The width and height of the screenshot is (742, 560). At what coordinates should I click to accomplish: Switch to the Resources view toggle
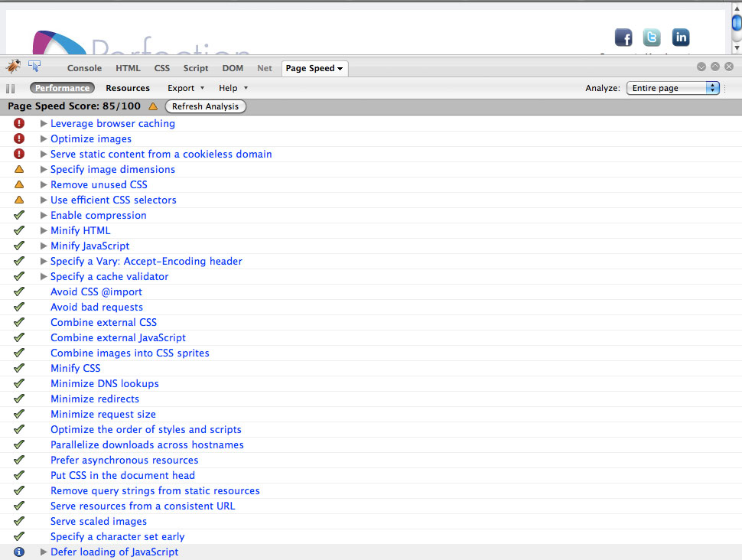click(x=128, y=88)
